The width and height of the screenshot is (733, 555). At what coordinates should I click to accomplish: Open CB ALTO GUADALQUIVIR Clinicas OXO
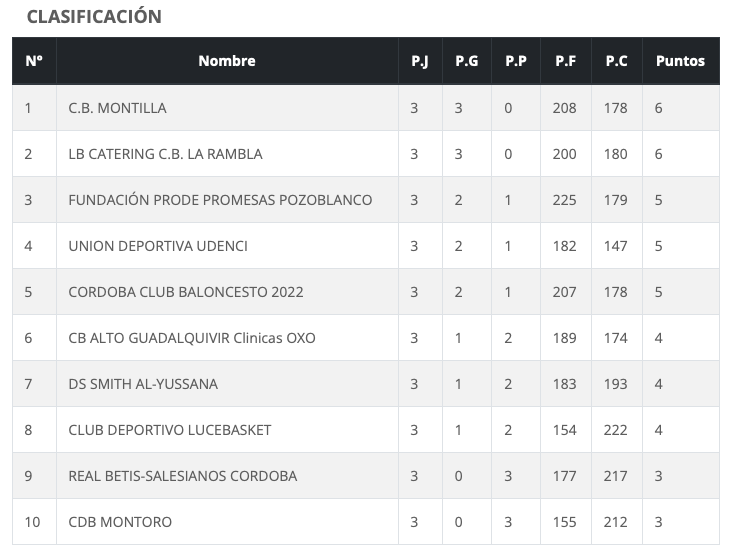pyautogui.click(x=192, y=338)
